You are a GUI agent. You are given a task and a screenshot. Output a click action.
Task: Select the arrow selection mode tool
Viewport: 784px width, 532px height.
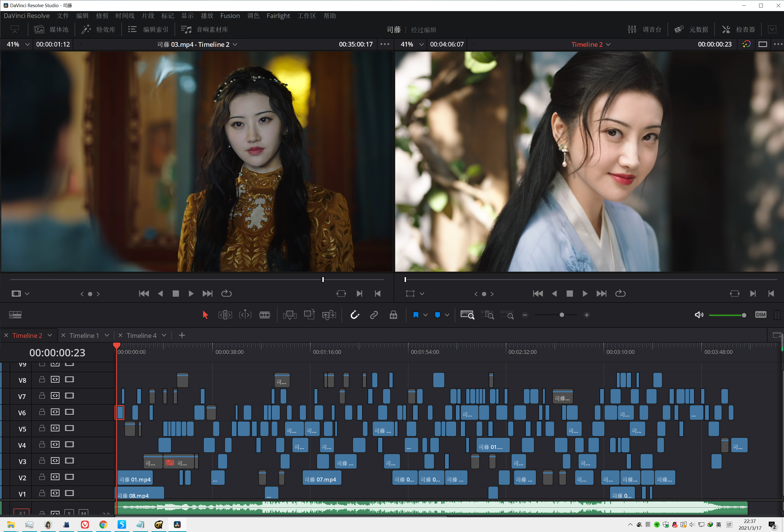(x=205, y=315)
